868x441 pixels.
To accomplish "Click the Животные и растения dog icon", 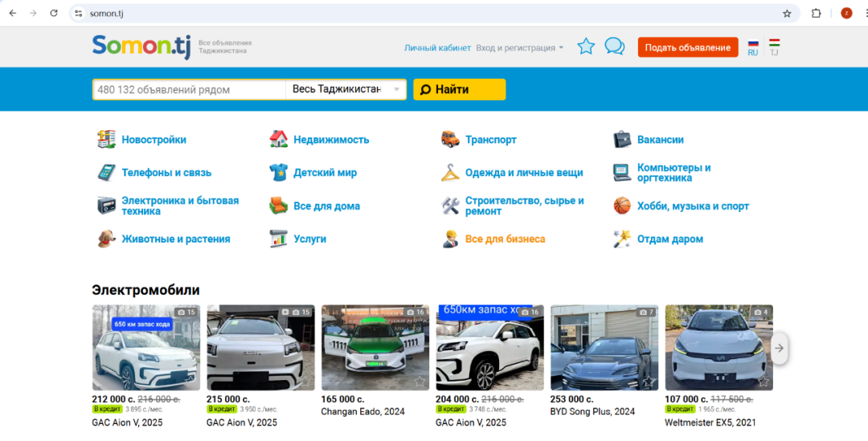I will coord(106,239).
